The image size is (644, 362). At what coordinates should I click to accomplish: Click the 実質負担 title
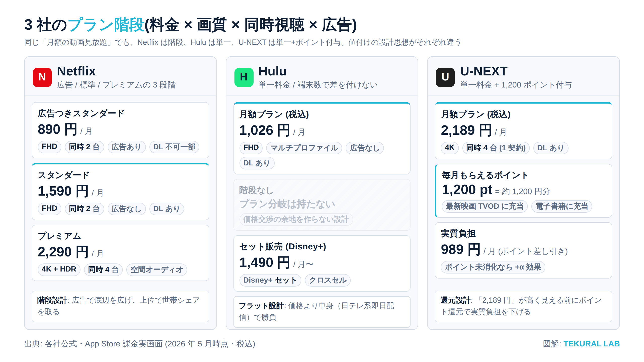click(x=458, y=234)
